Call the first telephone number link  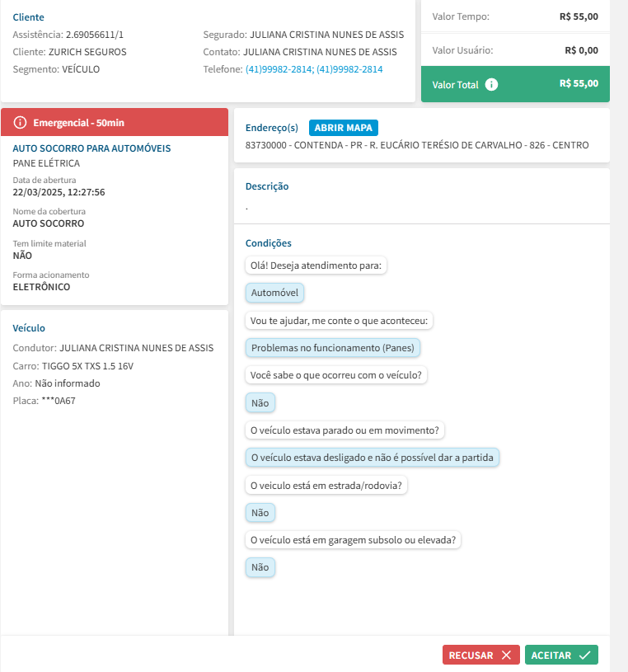279,69
